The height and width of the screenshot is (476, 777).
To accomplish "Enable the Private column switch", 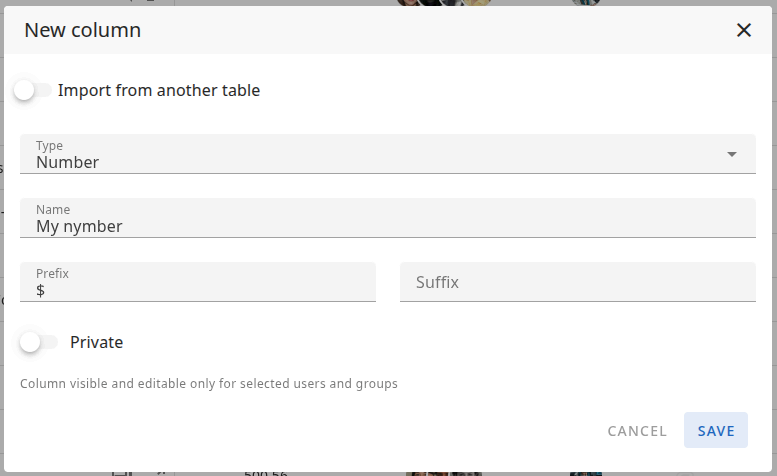I will pyautogui.click(x=38, y=342).
